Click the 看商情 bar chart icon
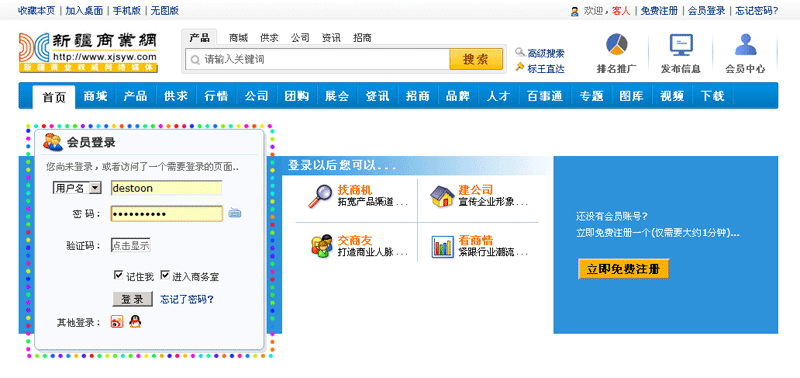800x378 pixels. (442, 246)
